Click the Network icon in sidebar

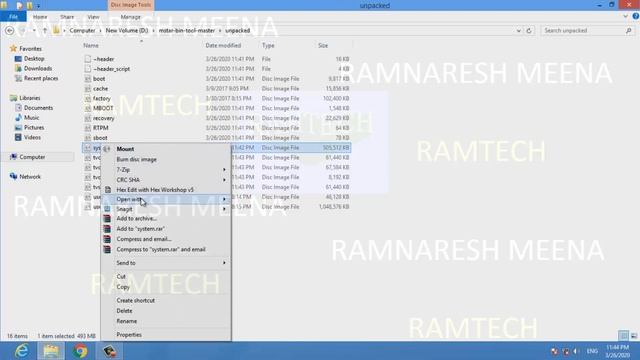click(x=13, y=176)
